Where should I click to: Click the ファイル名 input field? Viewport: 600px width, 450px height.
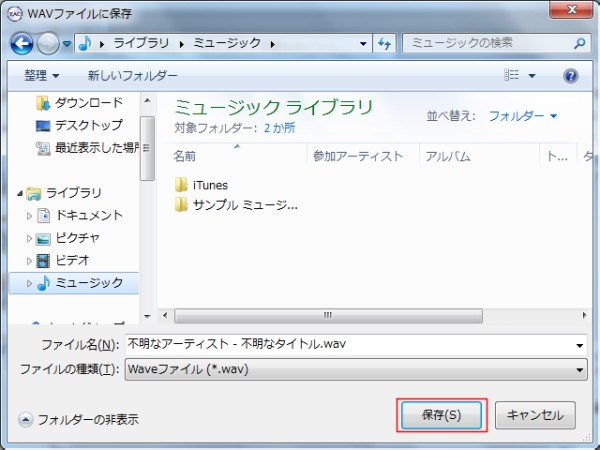coord(350,345)
